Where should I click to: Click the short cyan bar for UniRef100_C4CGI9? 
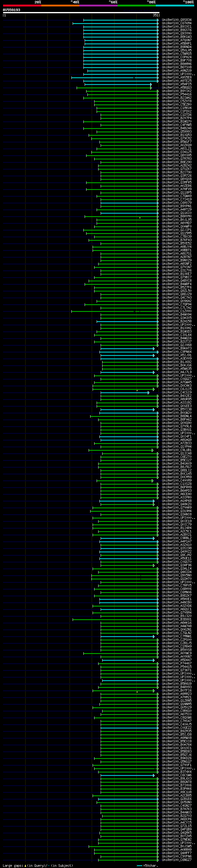click(125, 393)
